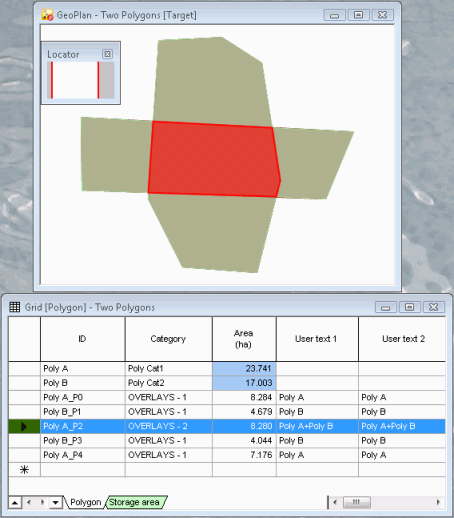
Task: Jump to last tab with down arrow
Action: click(56, 502)
